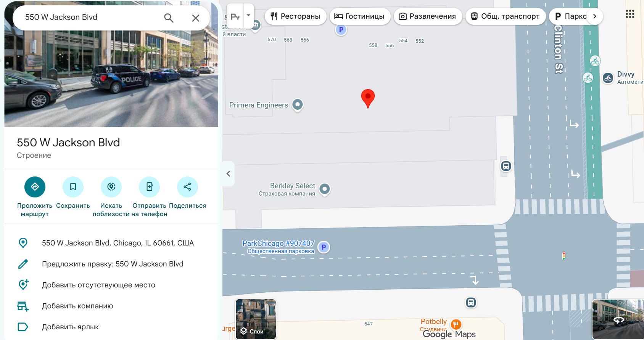Collapse the side panel with the arrow
The height and width of the screenshot is (340, 644).
[229, 174]
